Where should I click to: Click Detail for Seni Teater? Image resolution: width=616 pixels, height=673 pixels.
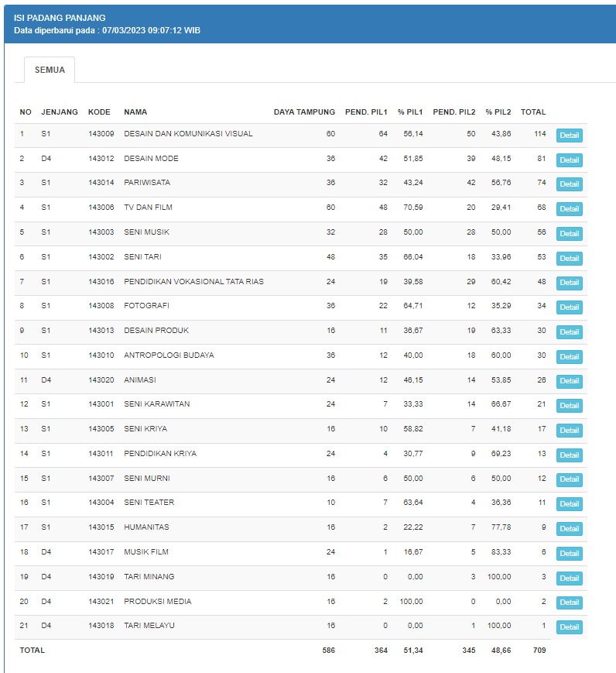(570, 504)
